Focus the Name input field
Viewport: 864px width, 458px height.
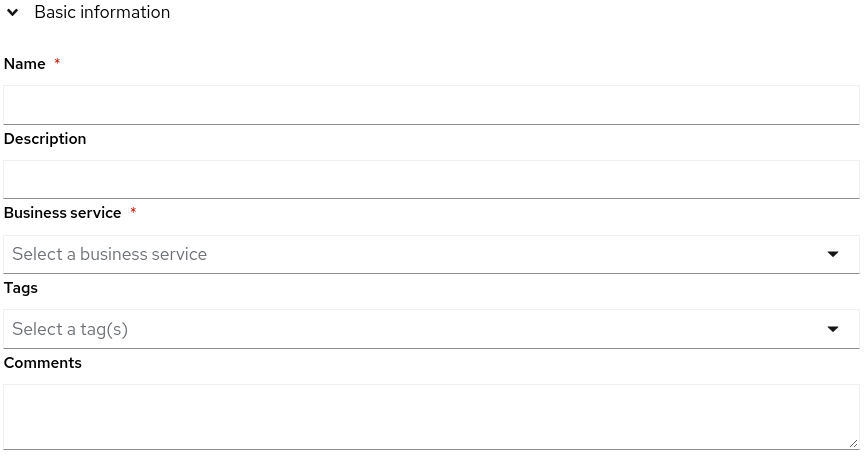pos(431,105)
